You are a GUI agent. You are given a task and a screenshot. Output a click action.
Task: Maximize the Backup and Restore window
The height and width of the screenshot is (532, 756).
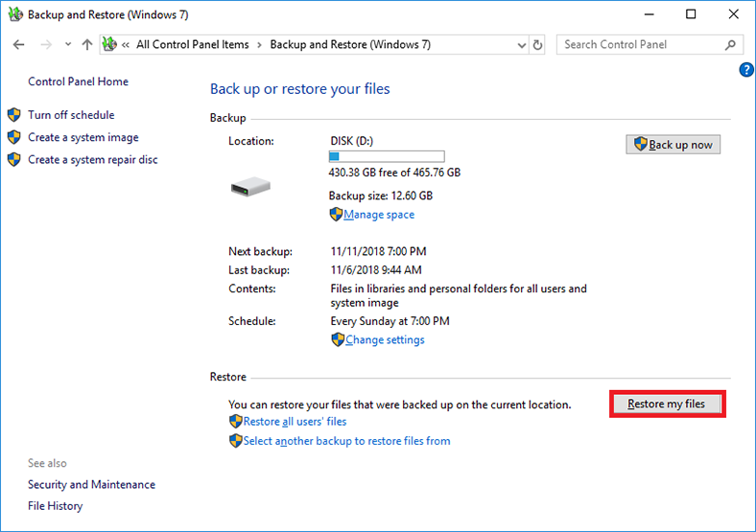[691, 14]
